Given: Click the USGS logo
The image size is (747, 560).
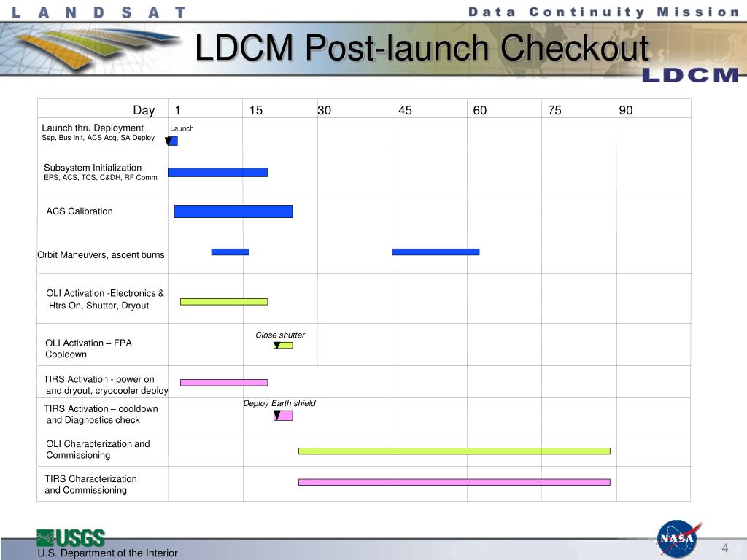Looking at the screenshot, I should tap(71, 538).
